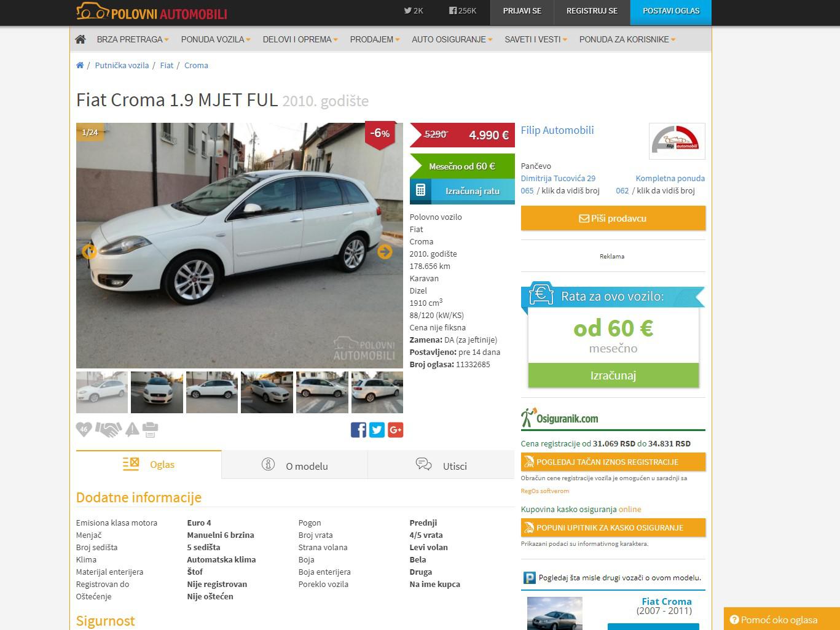Open Putnička vozila breadcrumb link
Image resolution: width=840 pixels, height=630 pixels.
[x=122, y=65]
